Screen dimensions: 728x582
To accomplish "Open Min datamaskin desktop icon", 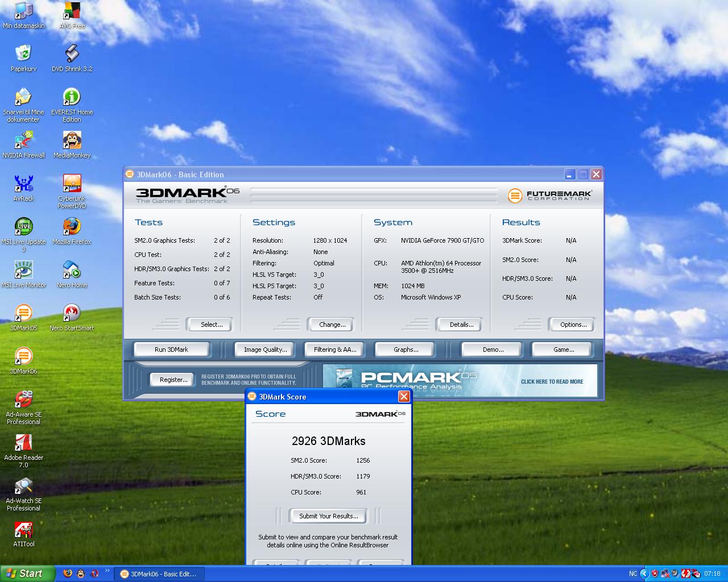I will tap(23, 15).
